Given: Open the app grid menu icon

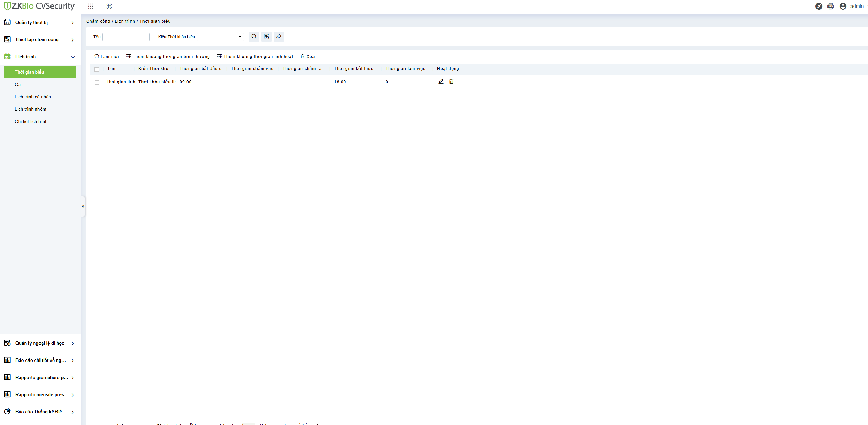Looking at the screenshot, I should 91,6.
